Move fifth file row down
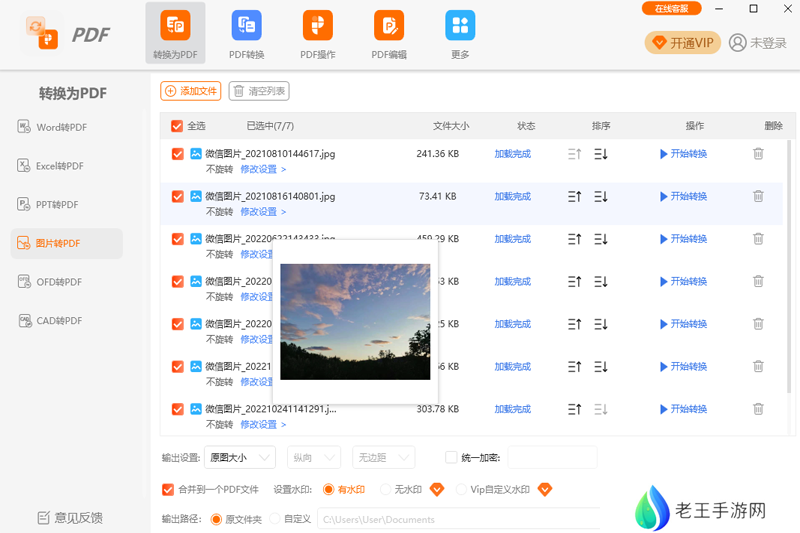 [601, 324]
